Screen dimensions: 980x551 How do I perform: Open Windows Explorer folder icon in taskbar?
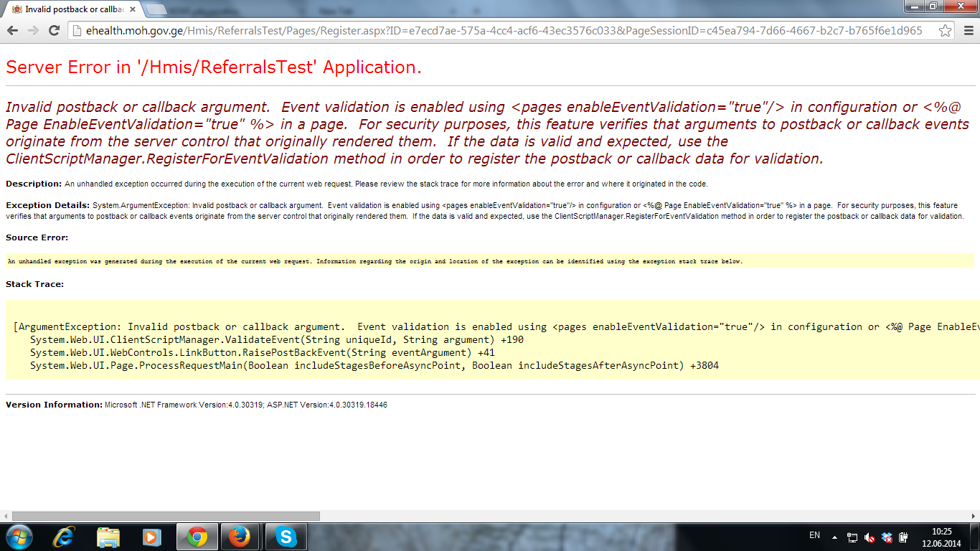click(x=108, y=537)
